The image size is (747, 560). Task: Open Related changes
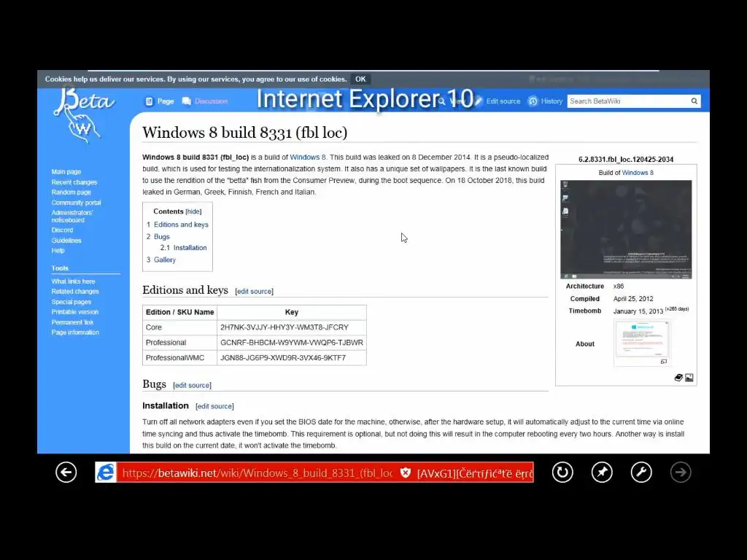[75, 292]
